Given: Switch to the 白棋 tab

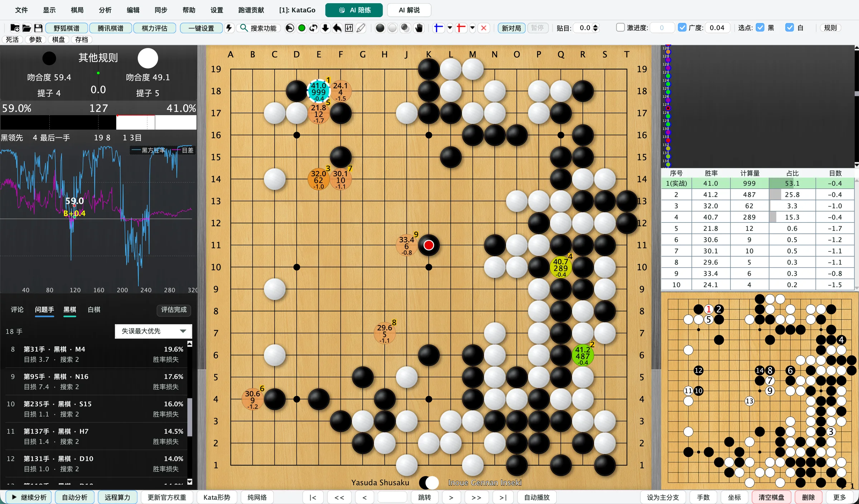Looking at the screenshot, I should pyautogui.click(x=94, y=310).
